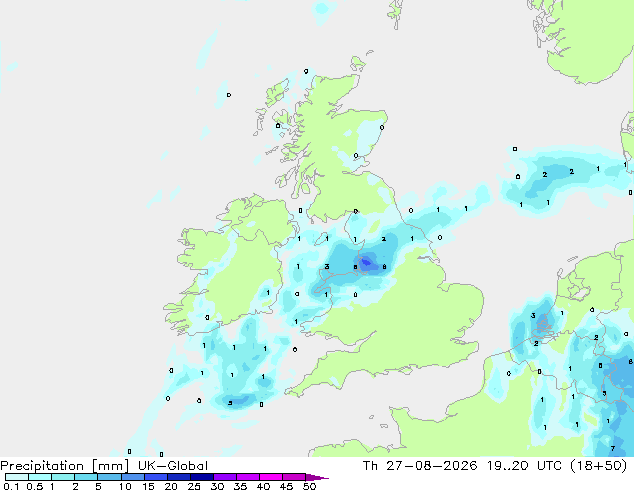Click the 1–2 mm legend color swatch
Image resolution: width=634 pixels, height=490 pixels.
pos(63,477)
